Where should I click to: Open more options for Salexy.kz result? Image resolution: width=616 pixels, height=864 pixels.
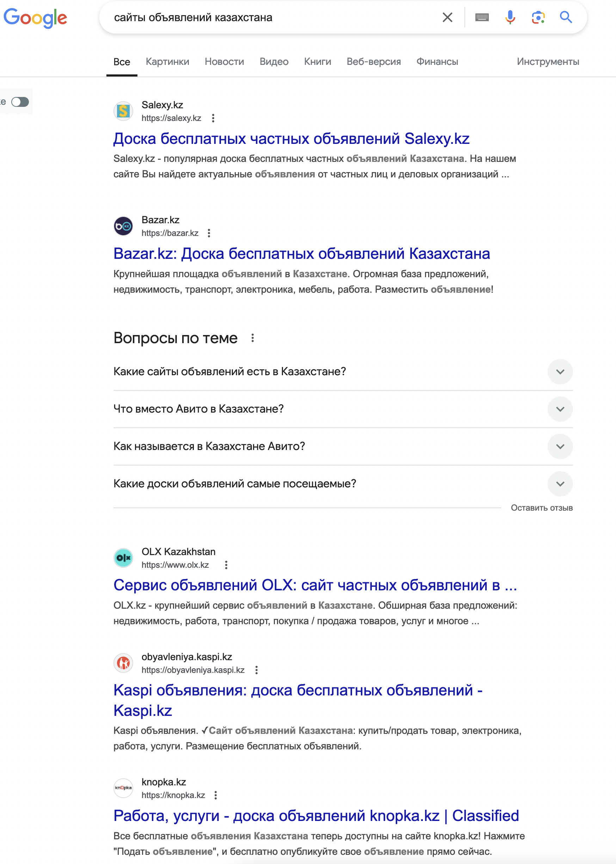coord(213,118)
